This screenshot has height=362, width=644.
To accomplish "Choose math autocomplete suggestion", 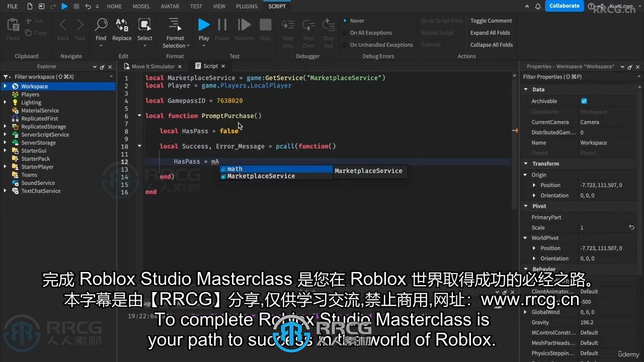I will click(x=276, y=169).
